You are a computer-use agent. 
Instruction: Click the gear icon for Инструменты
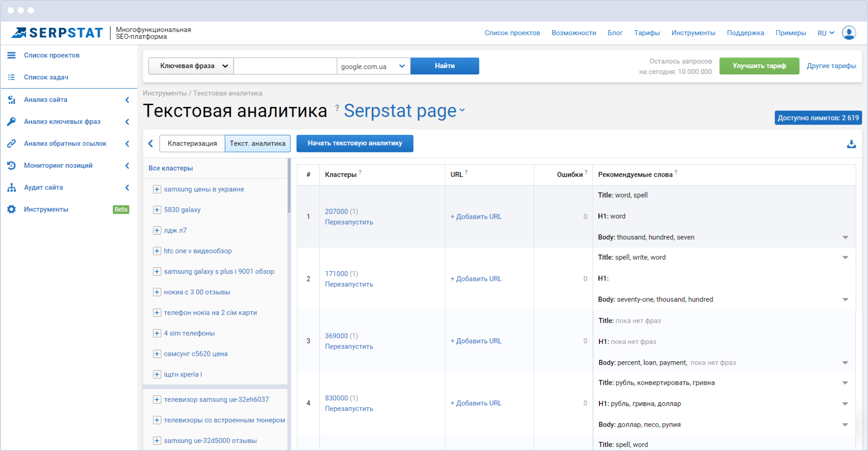tap(12, 209)
